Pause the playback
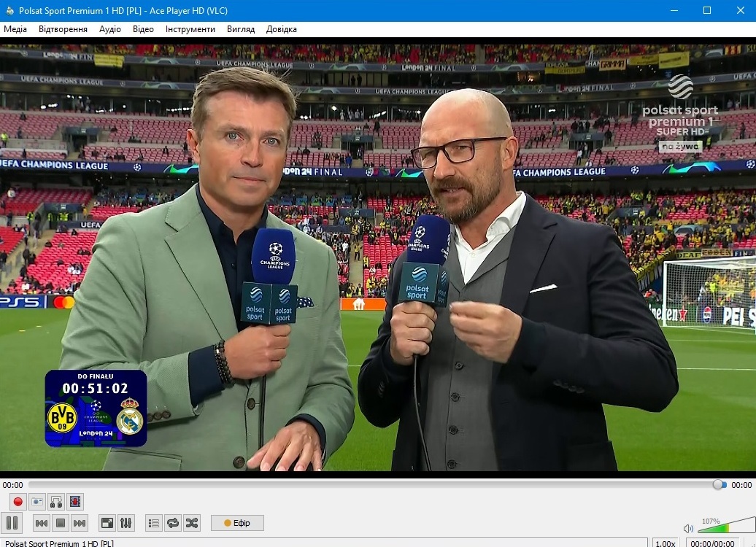Screen dimensions: 756x547 click(12, 523)
